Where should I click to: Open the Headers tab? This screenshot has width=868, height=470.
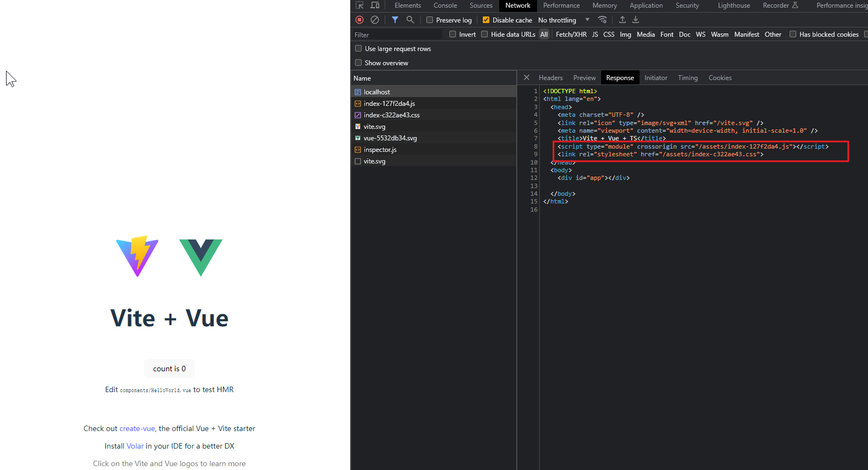click(551, 78)
